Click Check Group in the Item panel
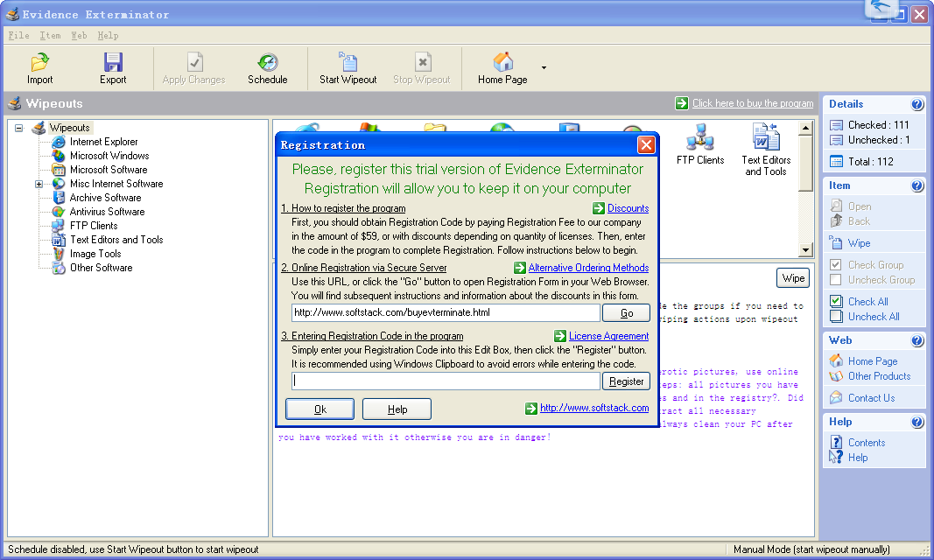This screenshot has width=934, height=560. point(874,265)
